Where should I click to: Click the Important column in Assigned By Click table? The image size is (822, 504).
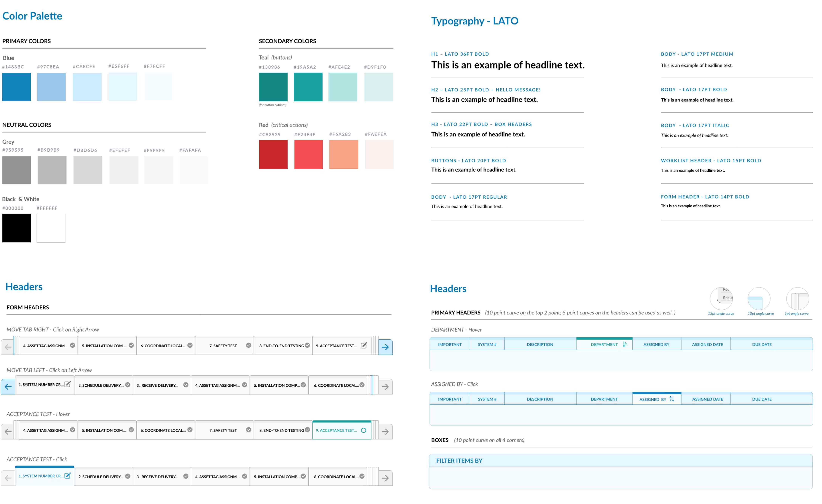pos(449,399)
